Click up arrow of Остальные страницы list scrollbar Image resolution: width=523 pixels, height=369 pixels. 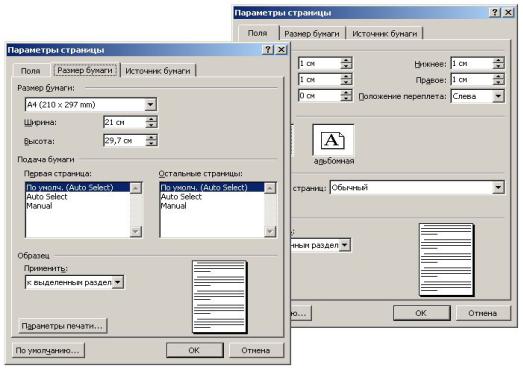pos(270,188)
